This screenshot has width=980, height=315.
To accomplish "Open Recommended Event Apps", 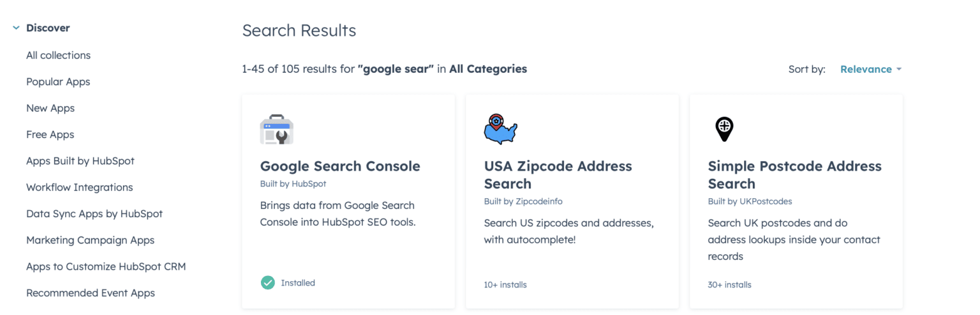I will pyautogui.click(x=91, y=293).
